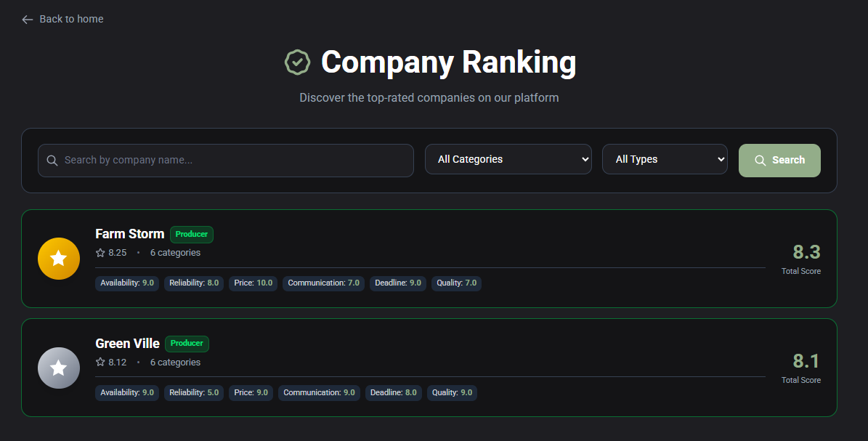Click the star rating icon beside 8.12

(100, 362)
